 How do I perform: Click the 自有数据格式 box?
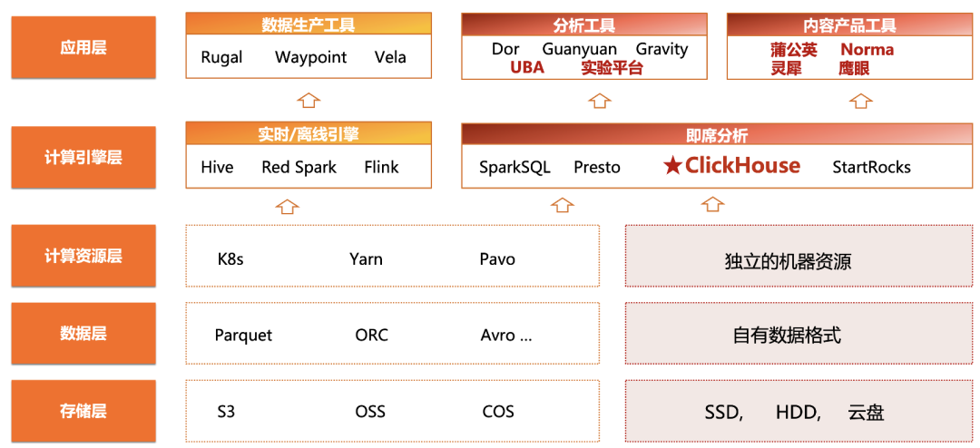tap(802, 334)
